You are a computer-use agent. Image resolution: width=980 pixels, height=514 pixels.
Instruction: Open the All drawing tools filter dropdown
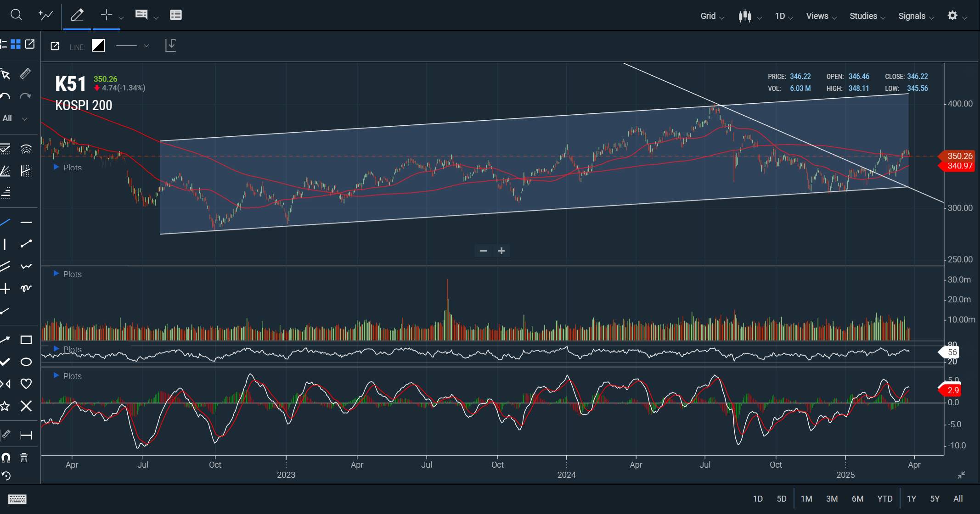click(15, 118)
